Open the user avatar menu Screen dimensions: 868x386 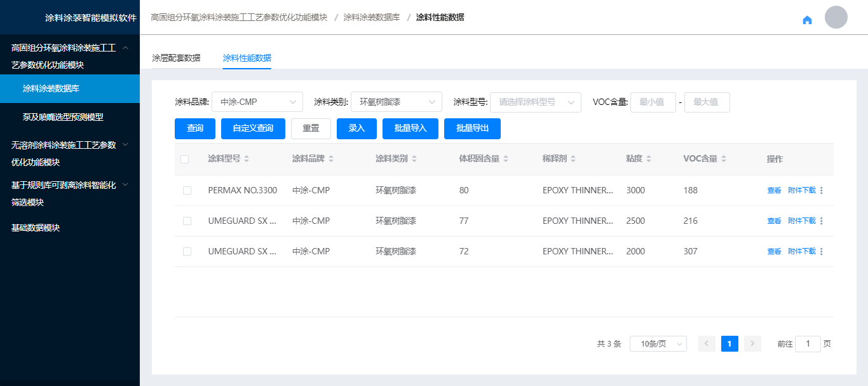(x=836, y=17)
